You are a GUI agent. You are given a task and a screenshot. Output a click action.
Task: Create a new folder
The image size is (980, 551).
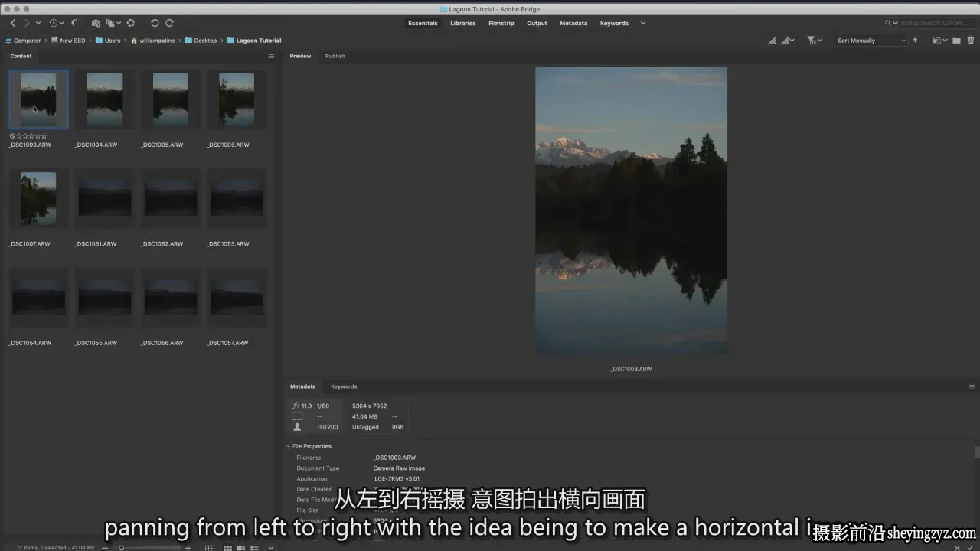[956, 41]
